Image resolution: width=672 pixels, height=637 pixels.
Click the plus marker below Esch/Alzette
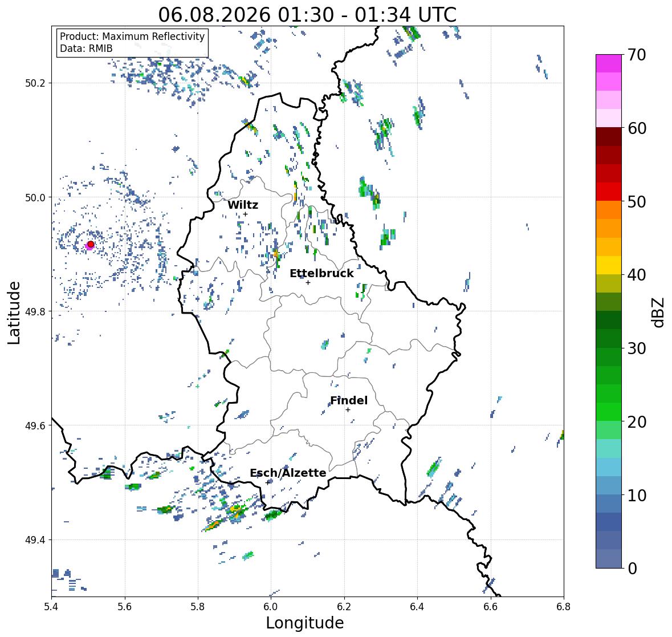(x=268, y=482)
